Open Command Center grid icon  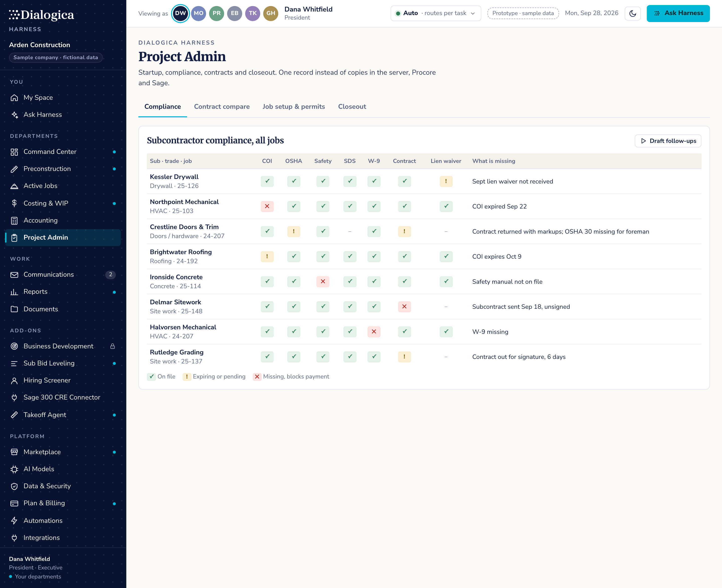(x=14, y=152)
